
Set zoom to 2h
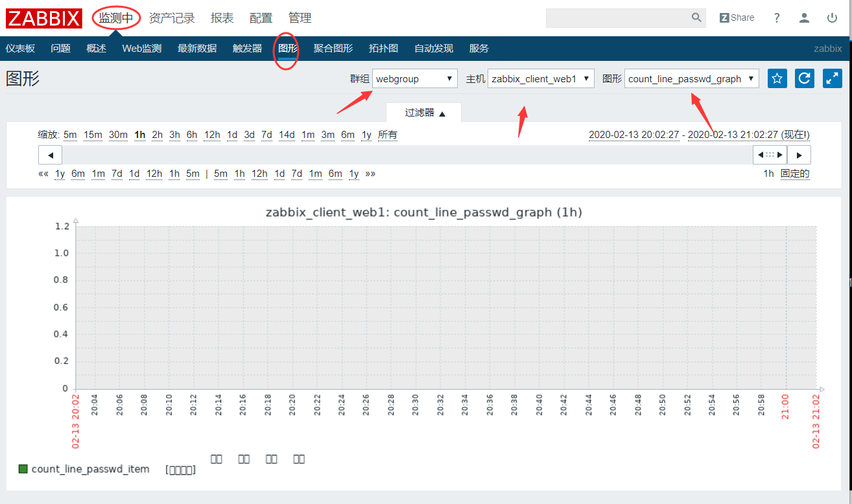pos(158,135)
